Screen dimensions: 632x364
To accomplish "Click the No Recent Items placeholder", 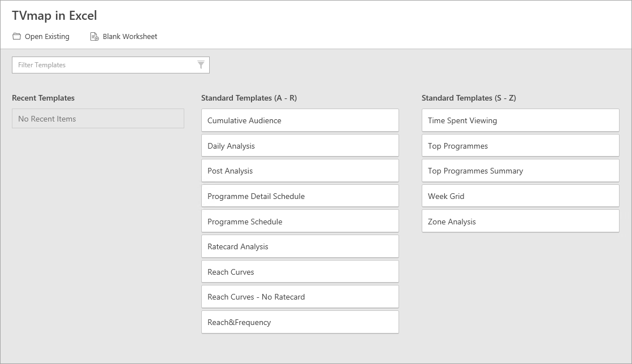I will tap(98, 119).
